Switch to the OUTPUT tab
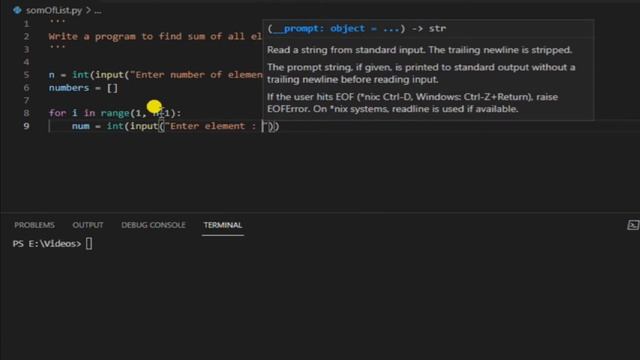The image size is (640, 360). [x=88, y=225]
